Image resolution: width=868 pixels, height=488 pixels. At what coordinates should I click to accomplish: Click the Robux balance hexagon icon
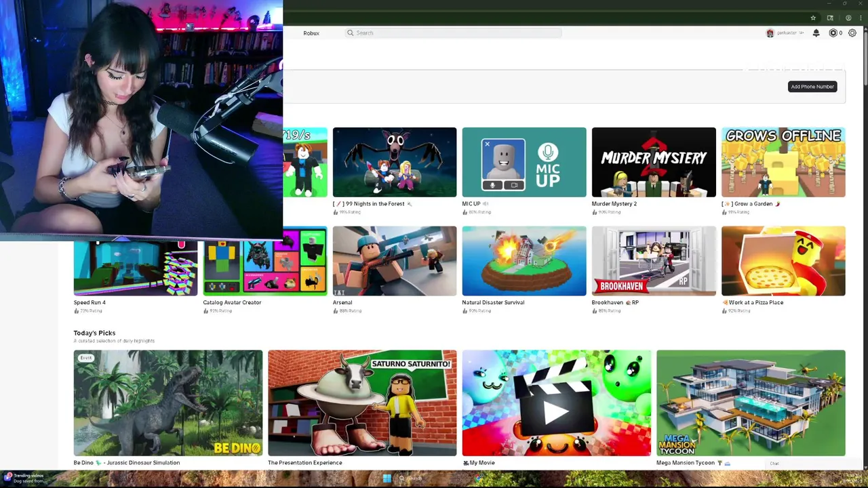(833, 33)
